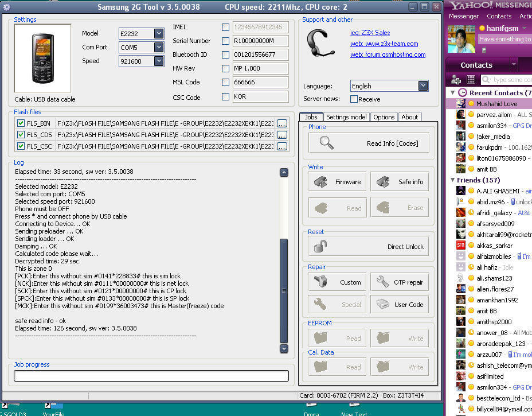Click the headset support icon
The height and width of the screenshot is (416, 532).
point(320,43)
